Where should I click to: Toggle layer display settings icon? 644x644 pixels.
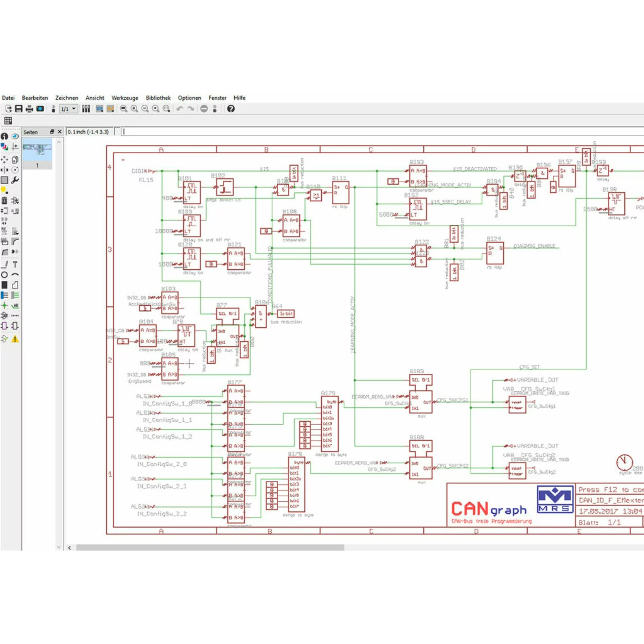coord(5,147)
